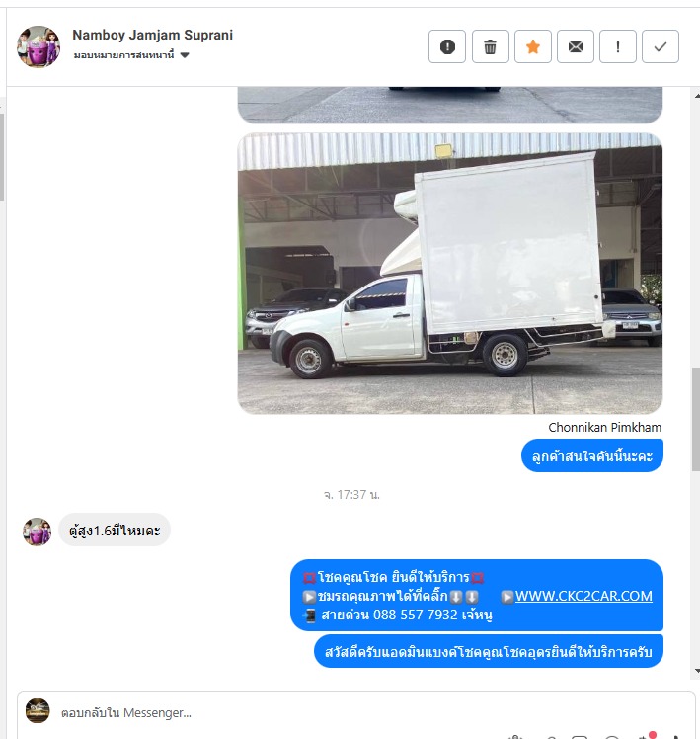Click the spam report icon button
Screen dimensions: 700x739
coord(447,46)
